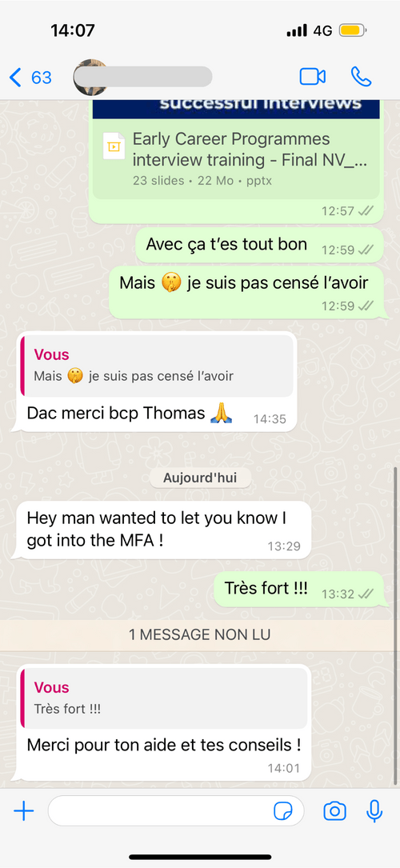Jump to the quoted message 'Mais je suis pas censé l'avoir'
400x868 pixels.
pyautogui.click(x=157, y=366)
